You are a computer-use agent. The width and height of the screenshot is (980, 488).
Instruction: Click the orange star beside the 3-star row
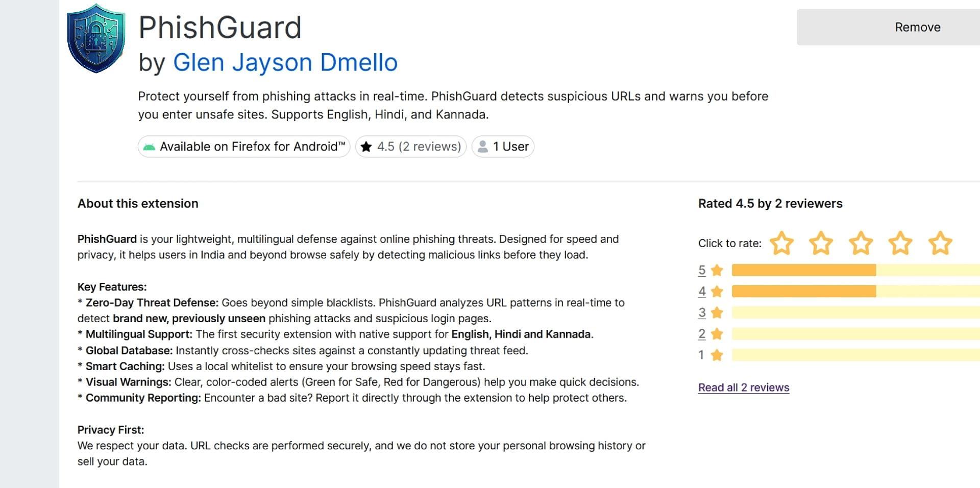point(717,313)
